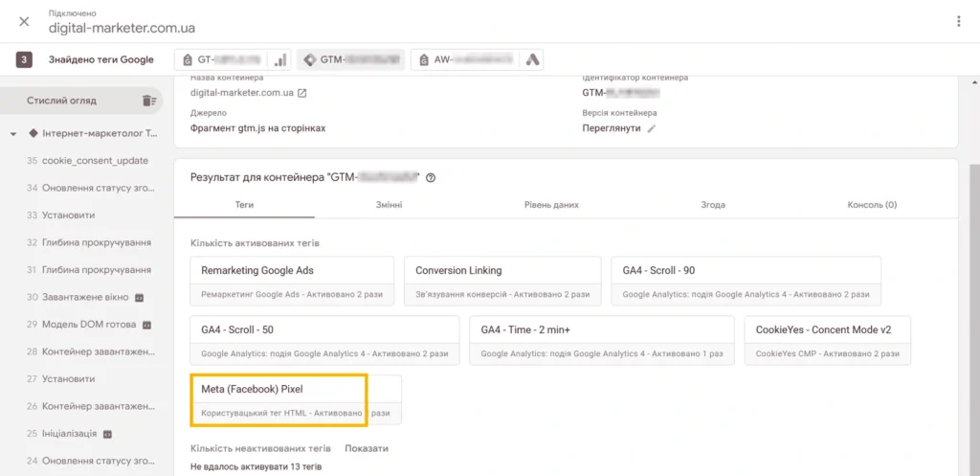The height and width of the screenshot is (476, 980).
Task: Clear events with the delete list icon
Action: pyautogui.click(x=148, y=101)
